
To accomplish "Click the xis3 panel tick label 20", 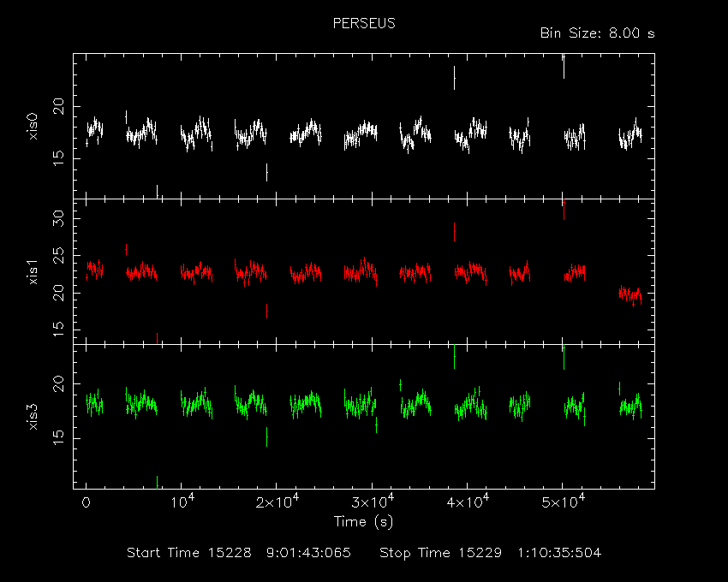I will coord(59,383).
